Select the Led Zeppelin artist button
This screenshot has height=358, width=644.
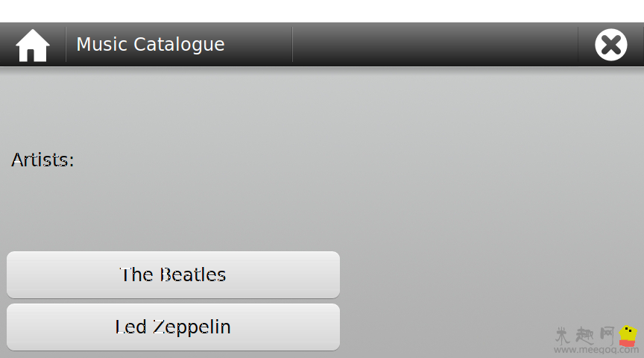(173, 327)
